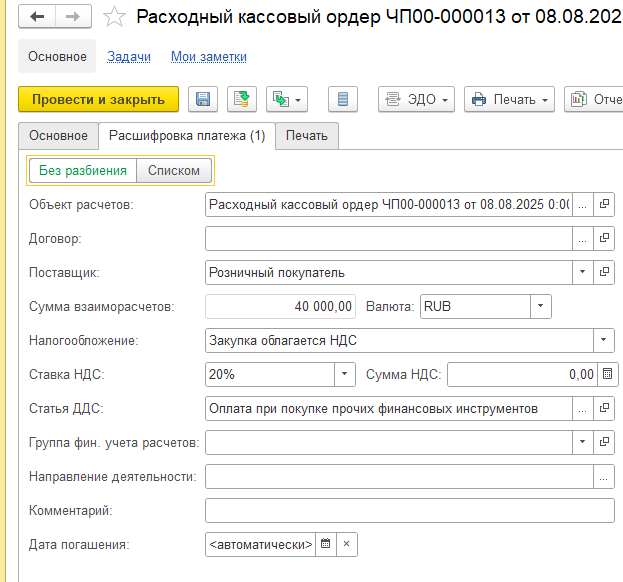Click the Статья ДДС field
623x582 pixels.
[389, 408]
